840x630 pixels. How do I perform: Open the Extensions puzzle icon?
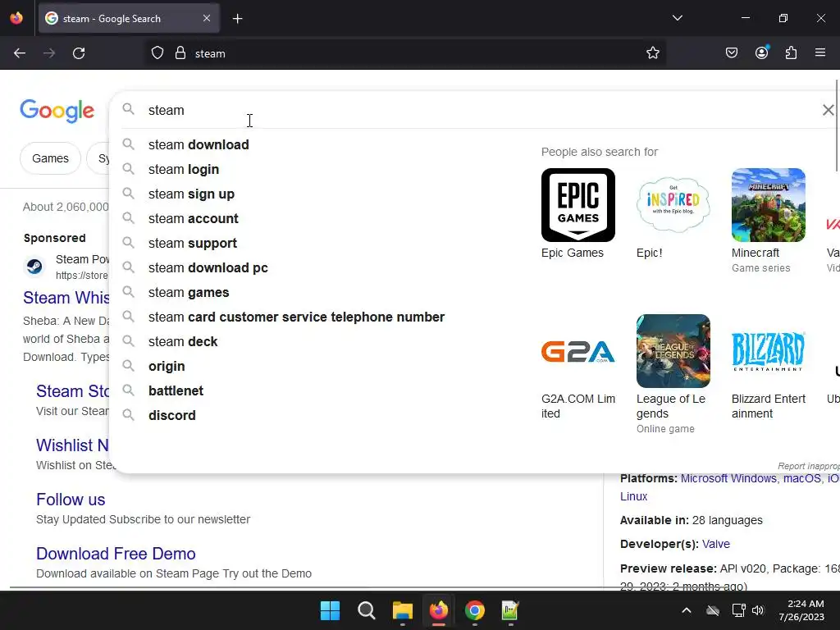791,52
